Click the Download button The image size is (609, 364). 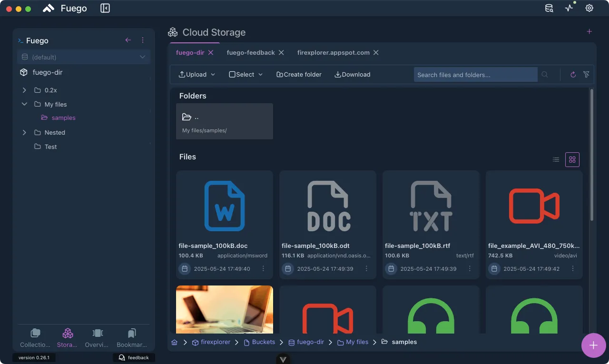pyautogui.click(x=352, y=75)
